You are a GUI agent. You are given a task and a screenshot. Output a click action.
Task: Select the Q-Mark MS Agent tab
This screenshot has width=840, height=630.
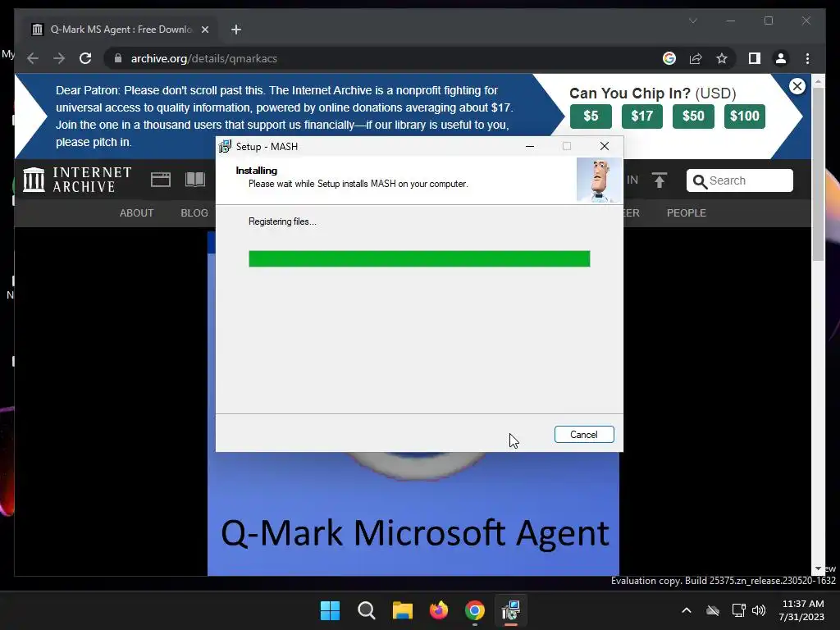coord(121,30)
